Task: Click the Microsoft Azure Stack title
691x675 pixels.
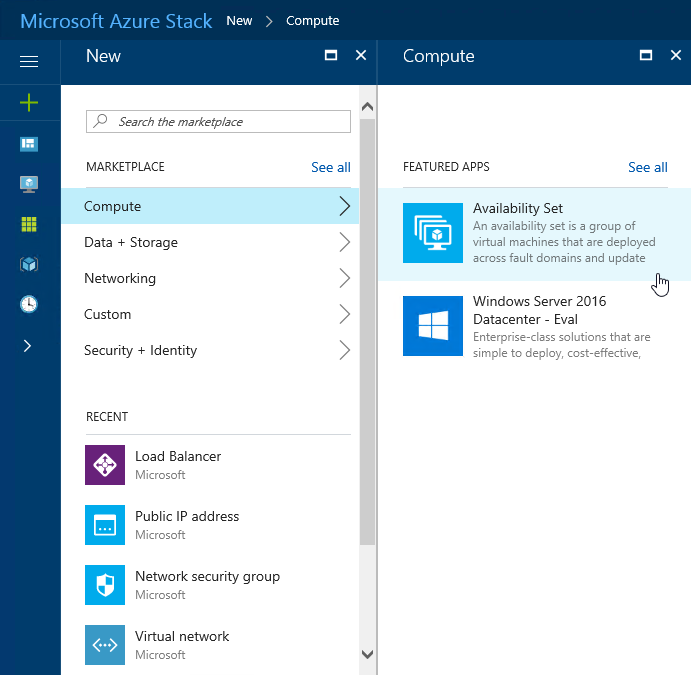Action: tap(116, 21)
